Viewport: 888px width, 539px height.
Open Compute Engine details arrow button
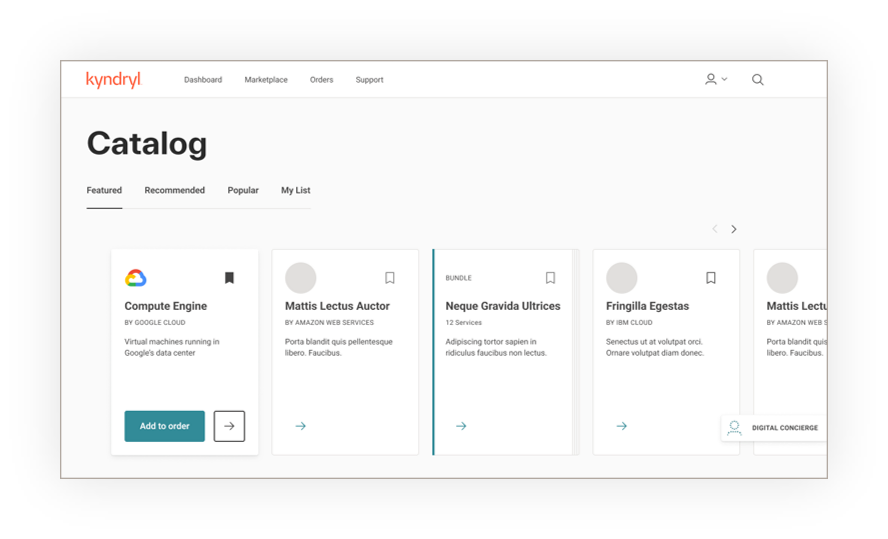pyautogui.click(x=229, y=426)
